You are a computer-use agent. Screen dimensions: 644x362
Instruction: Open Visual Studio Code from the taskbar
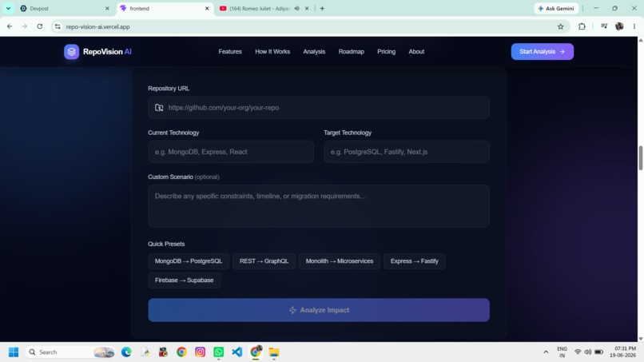pos(237,352)
